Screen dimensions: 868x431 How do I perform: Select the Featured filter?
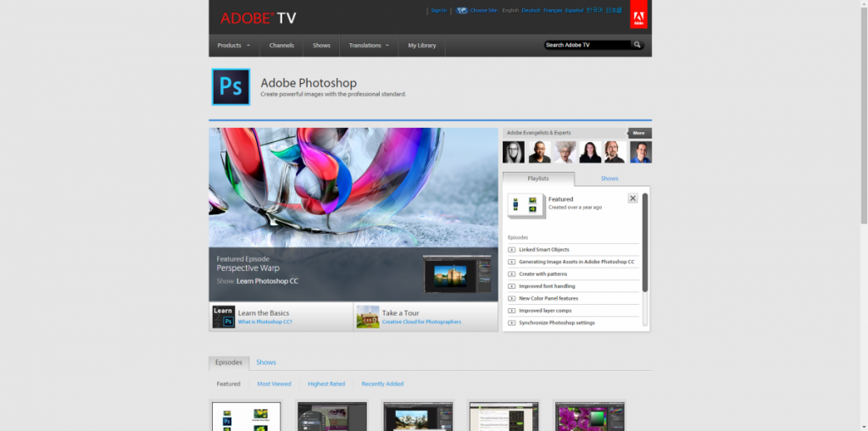(x=229, y=384)
